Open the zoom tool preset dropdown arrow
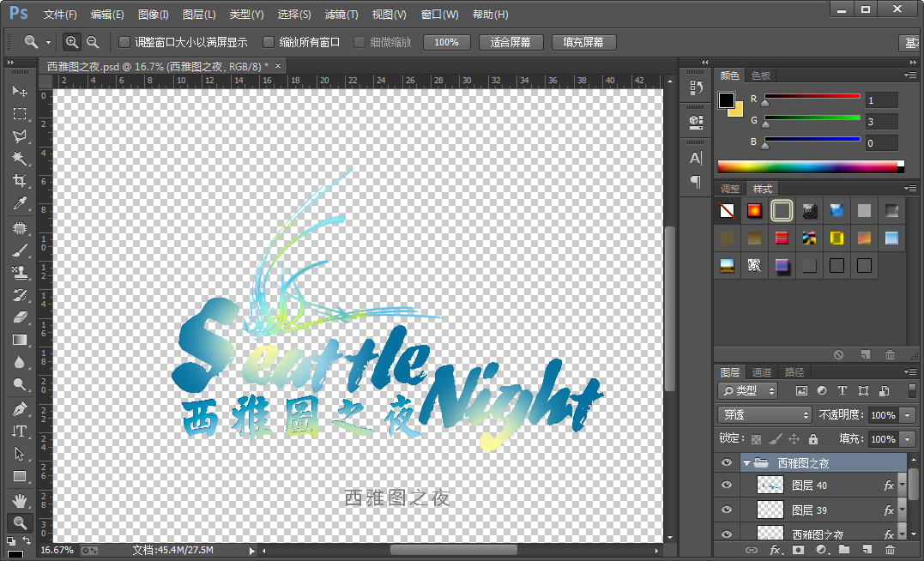This screenshot has height=561, width=924. [x=48, y=42]
